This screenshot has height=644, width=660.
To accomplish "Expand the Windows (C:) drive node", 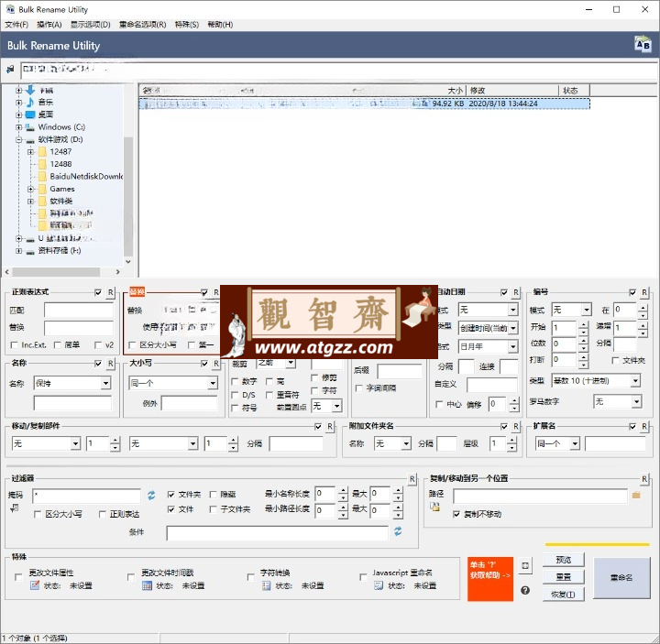I will pos(18,127).
